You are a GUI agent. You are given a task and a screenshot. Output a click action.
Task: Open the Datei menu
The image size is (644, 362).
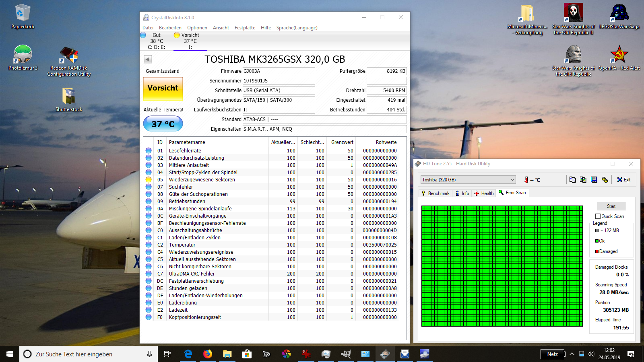pos(148,28)
